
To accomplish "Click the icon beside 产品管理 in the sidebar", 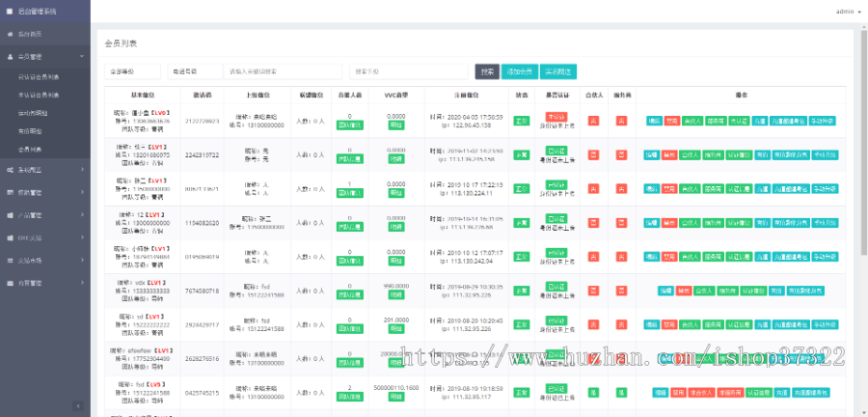I will [x=11, y=215].
